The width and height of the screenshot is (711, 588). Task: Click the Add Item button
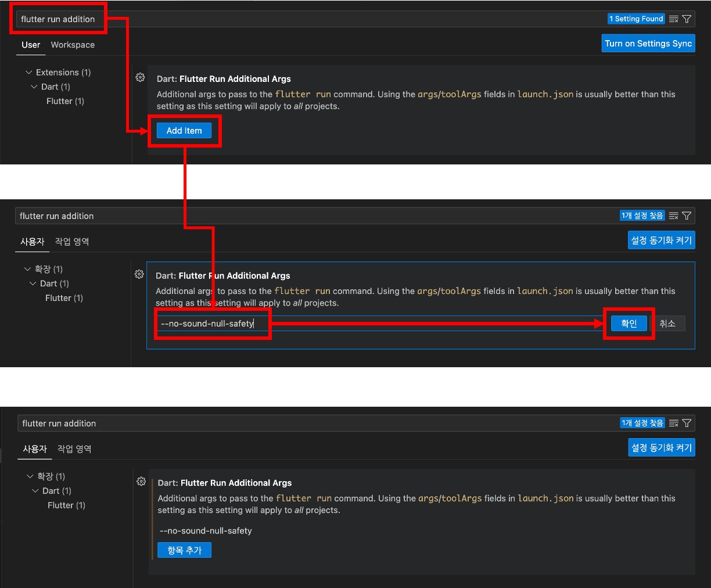184,131
